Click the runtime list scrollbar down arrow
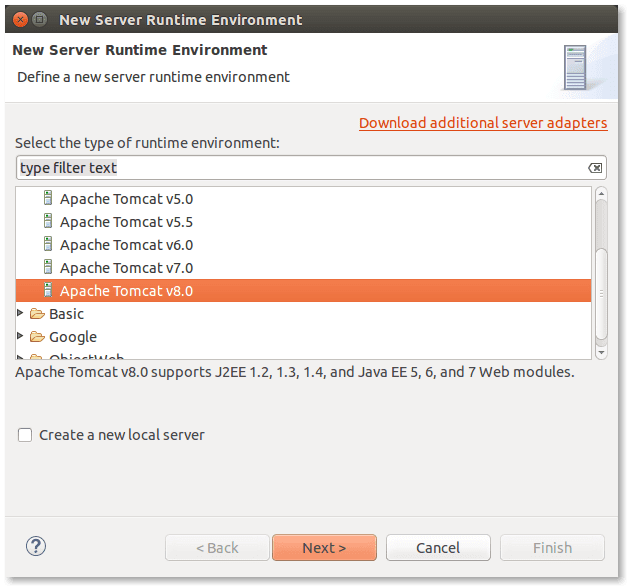 pyautogui.click(x=601, y=353)
